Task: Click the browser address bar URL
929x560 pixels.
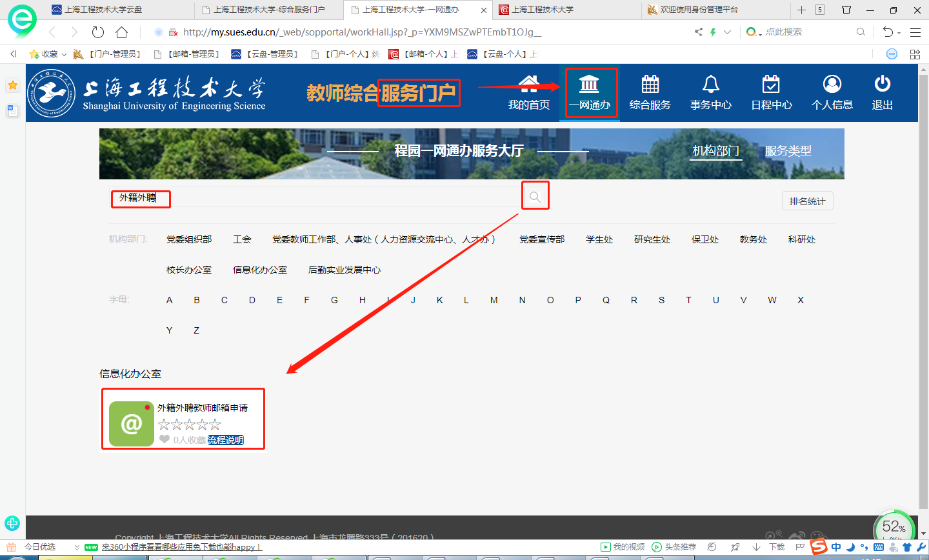Action: point(362,32)
